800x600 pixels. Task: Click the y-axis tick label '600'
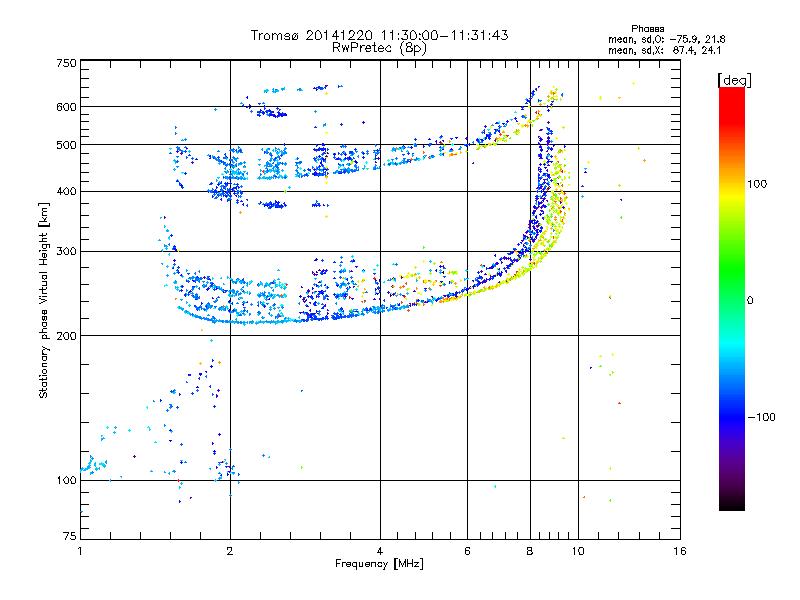67,107
